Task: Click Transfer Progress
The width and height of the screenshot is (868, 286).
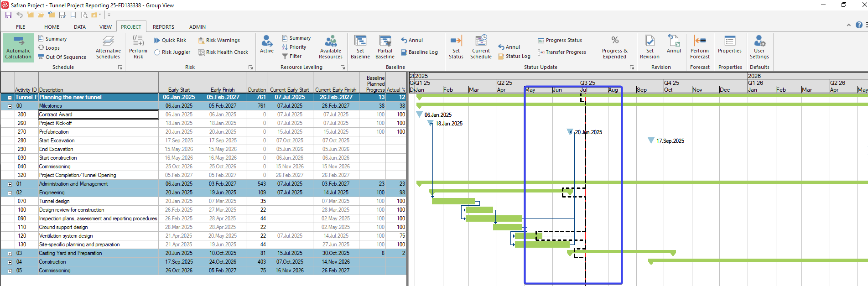Action: click(562, 52)
